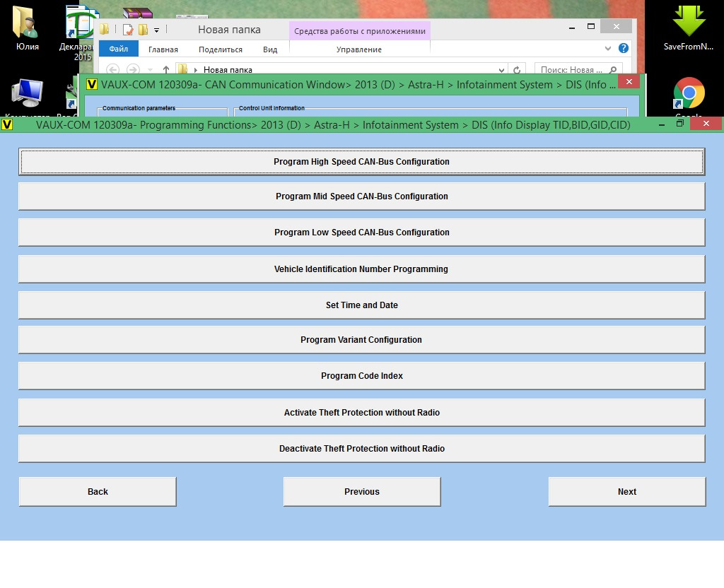Click Новая папка address bar path
This screenshot has height=588, width=724.
pyautogui.click(x=228, y=70)
